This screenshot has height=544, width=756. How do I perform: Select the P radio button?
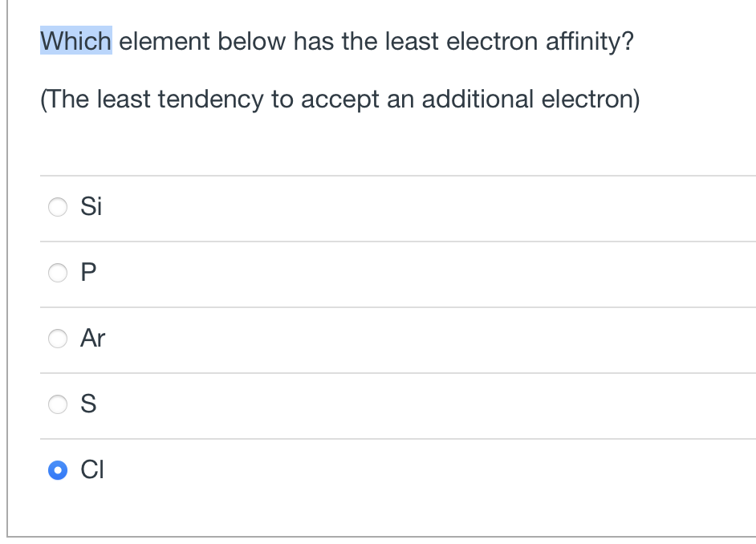click(x=57, y=273)
